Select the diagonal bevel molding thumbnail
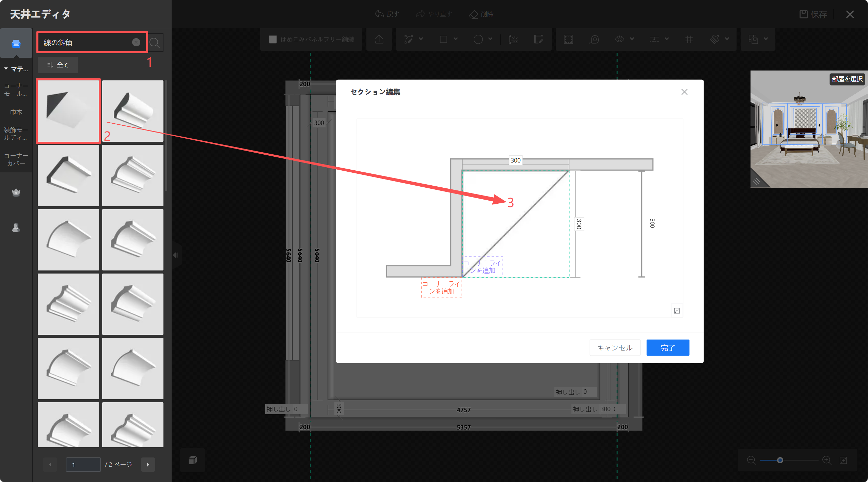Screen dimensions: 868x482 pos(68,111)
